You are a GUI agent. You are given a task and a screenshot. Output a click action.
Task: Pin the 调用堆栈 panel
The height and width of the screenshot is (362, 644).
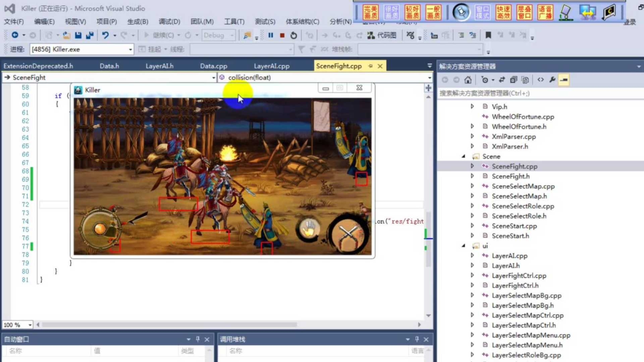coord(417,339)
